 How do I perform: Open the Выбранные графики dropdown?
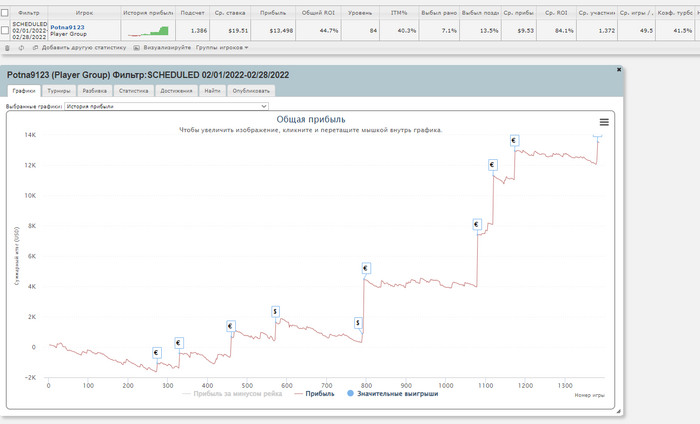(x=167, y=106)
